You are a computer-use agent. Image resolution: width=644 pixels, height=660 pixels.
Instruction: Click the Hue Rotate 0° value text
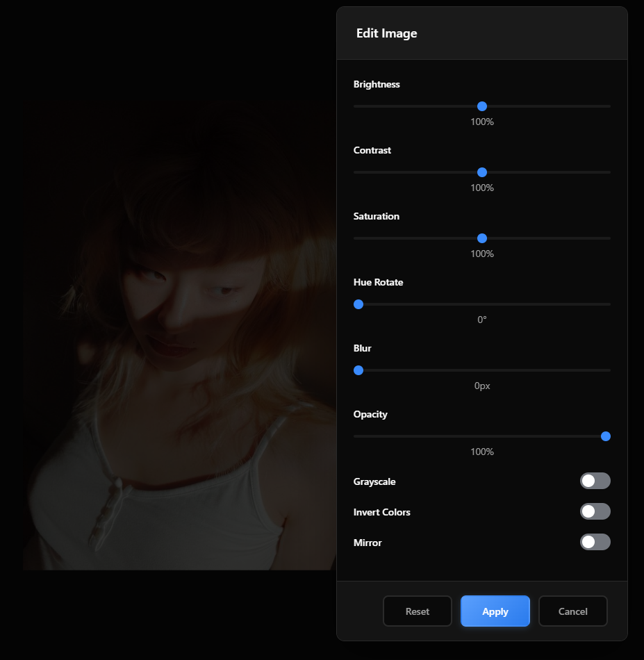[482, 320]
